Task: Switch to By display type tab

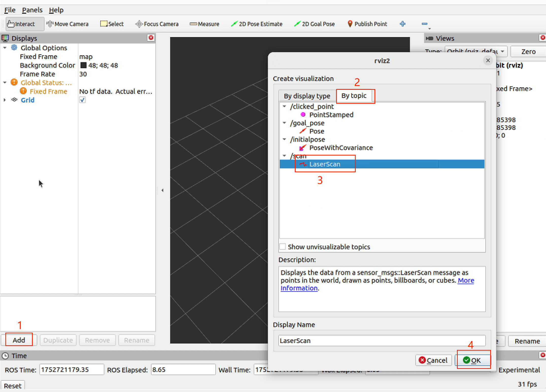Action: coord(307,96)
